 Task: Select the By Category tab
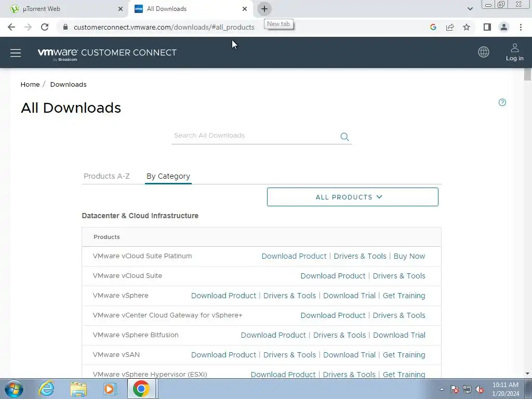168,176
